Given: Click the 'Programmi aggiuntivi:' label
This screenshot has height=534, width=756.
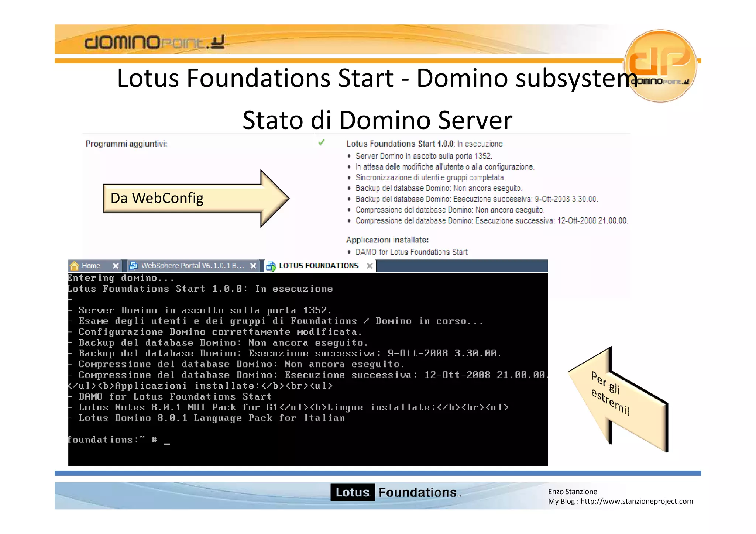Looking at the screenshot, I should tap(126, 144).
